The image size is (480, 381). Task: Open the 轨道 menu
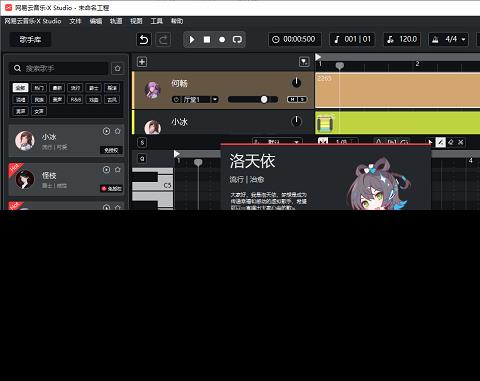[x=116, y=21]
